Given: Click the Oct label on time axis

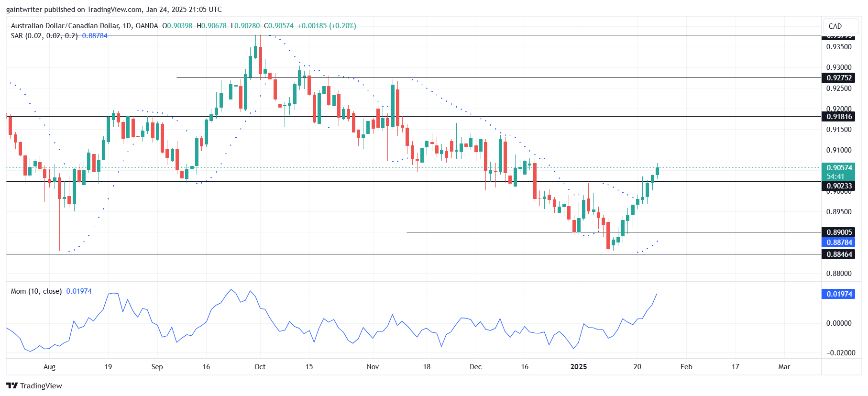Looking at the screenshot, I should tap(260, 367).
